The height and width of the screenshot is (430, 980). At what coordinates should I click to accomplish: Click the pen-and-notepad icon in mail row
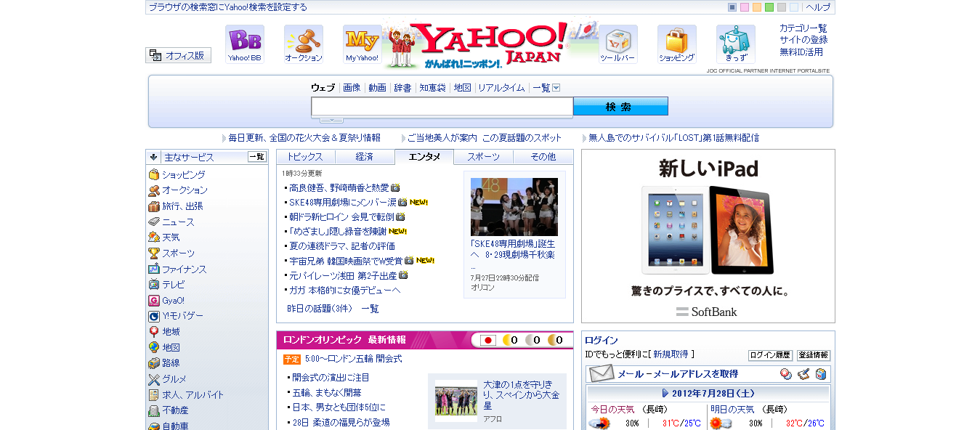coord(803,374)
